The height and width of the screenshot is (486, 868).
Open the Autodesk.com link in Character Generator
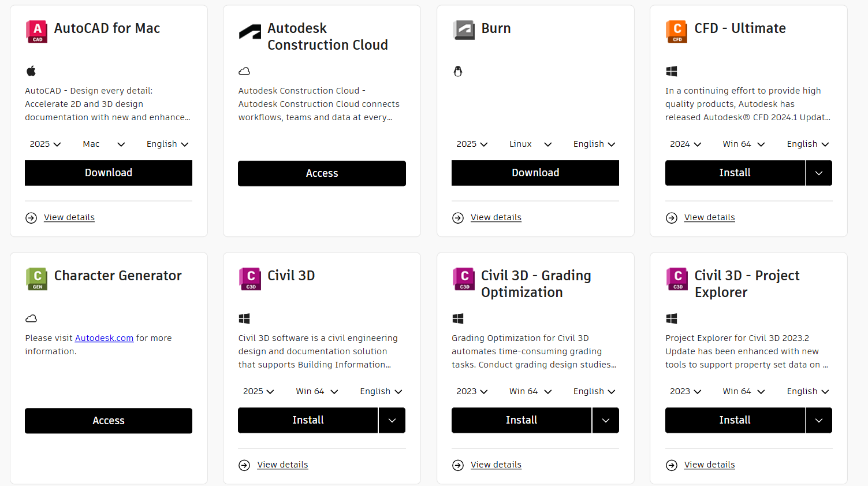point(104,338)
